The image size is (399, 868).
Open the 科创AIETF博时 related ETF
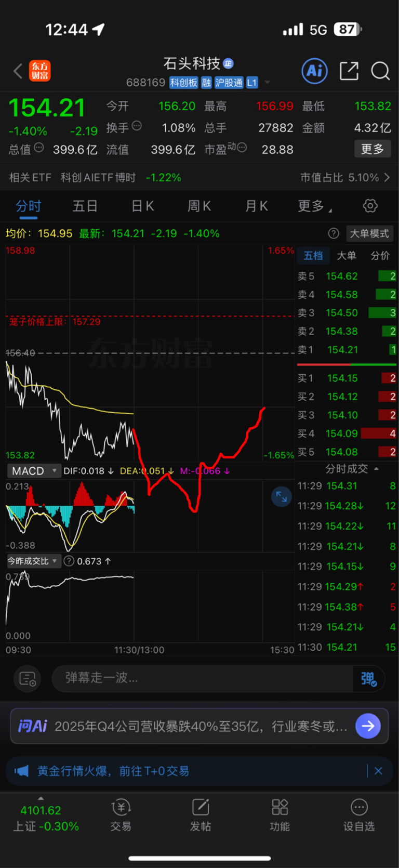[98, 178]
